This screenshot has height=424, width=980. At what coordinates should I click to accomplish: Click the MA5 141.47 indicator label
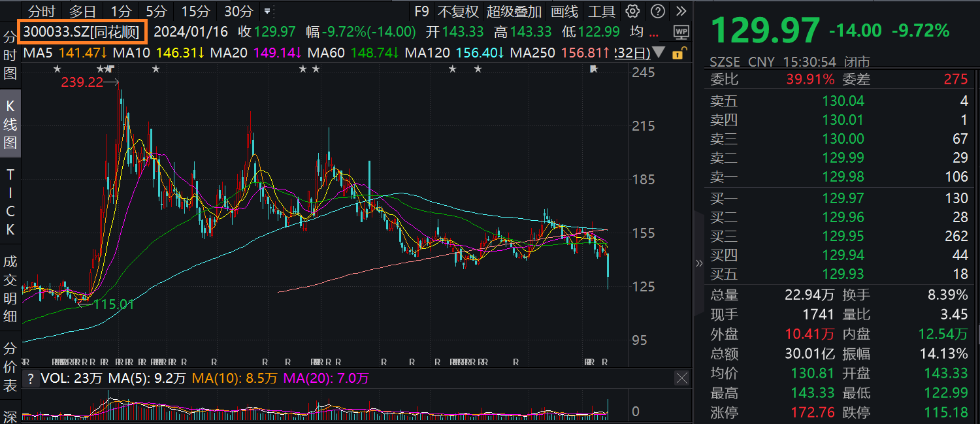66,52
